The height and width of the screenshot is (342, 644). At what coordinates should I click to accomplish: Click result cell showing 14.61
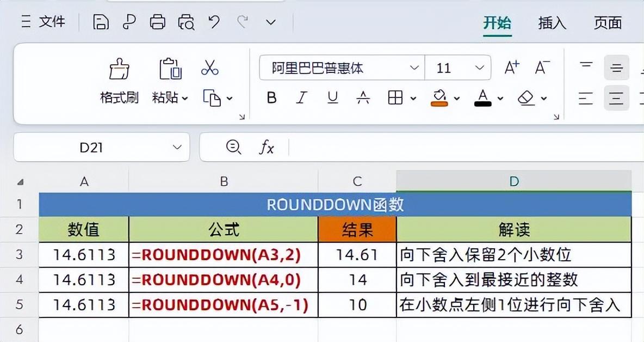[357, 255]
